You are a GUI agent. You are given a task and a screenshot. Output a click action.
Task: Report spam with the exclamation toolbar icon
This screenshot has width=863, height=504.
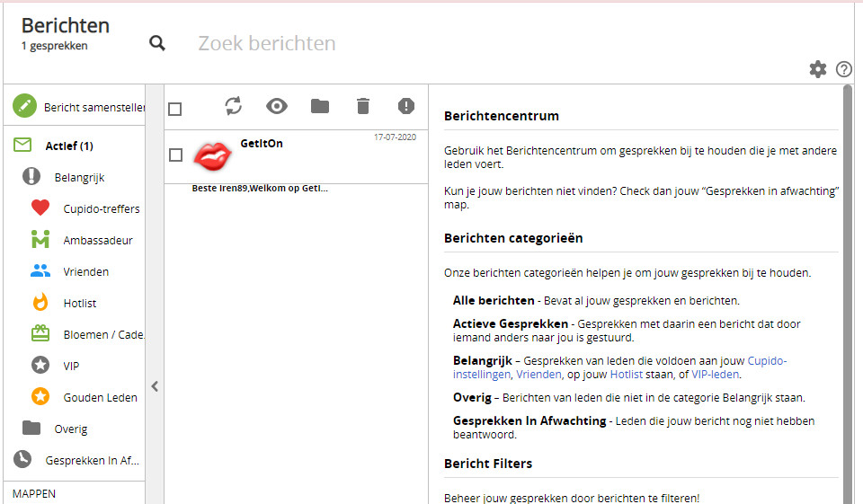click(406, 106)
